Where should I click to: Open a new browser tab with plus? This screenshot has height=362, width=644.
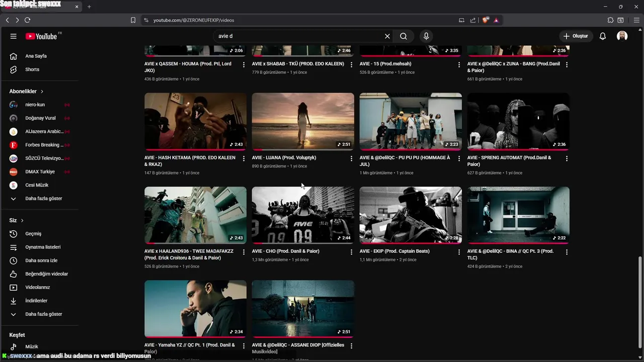[x=89, y=7]
